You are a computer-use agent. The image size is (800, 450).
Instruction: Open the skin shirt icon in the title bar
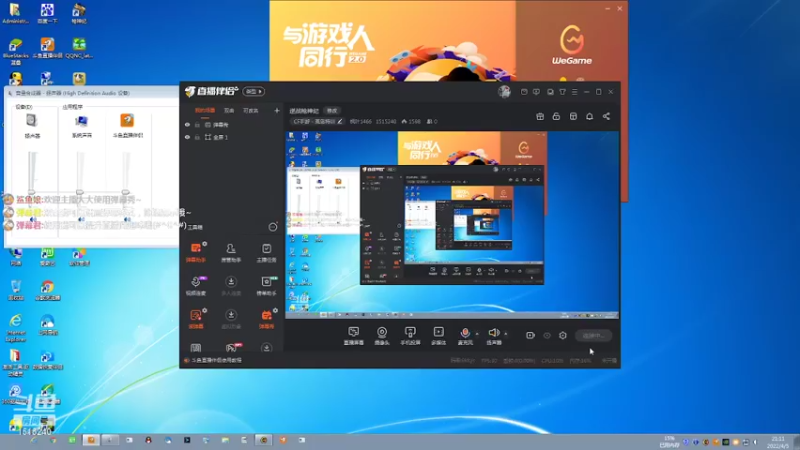pyautogui.click(x=562, y=92)
